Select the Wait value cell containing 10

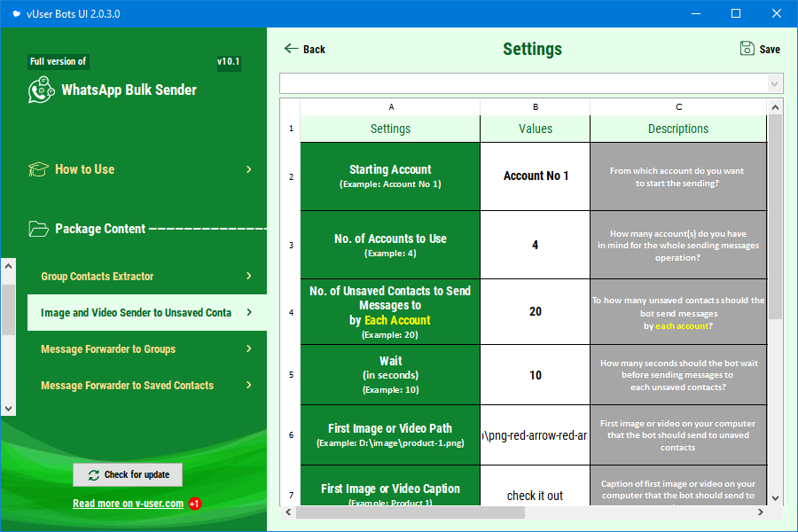[536, 375]
